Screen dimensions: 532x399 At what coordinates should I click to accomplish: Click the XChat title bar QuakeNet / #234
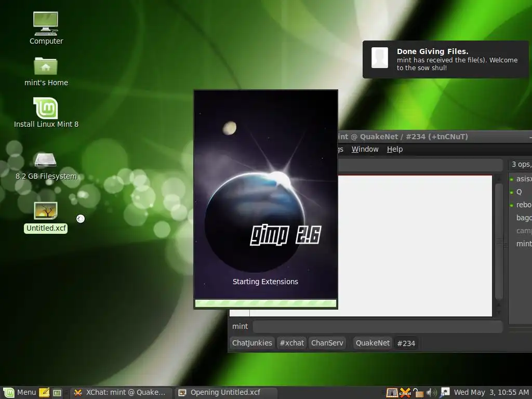click(x=434, y=137)
